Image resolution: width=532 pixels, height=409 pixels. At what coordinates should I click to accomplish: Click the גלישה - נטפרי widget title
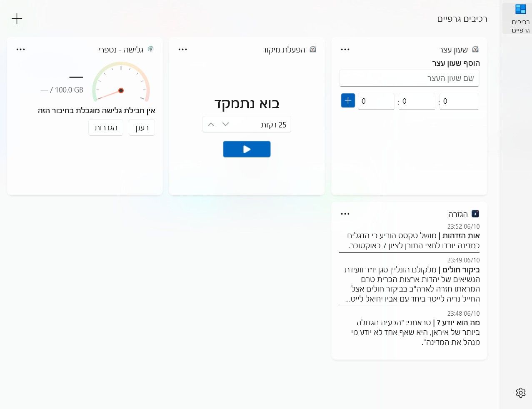pos(121,50)
